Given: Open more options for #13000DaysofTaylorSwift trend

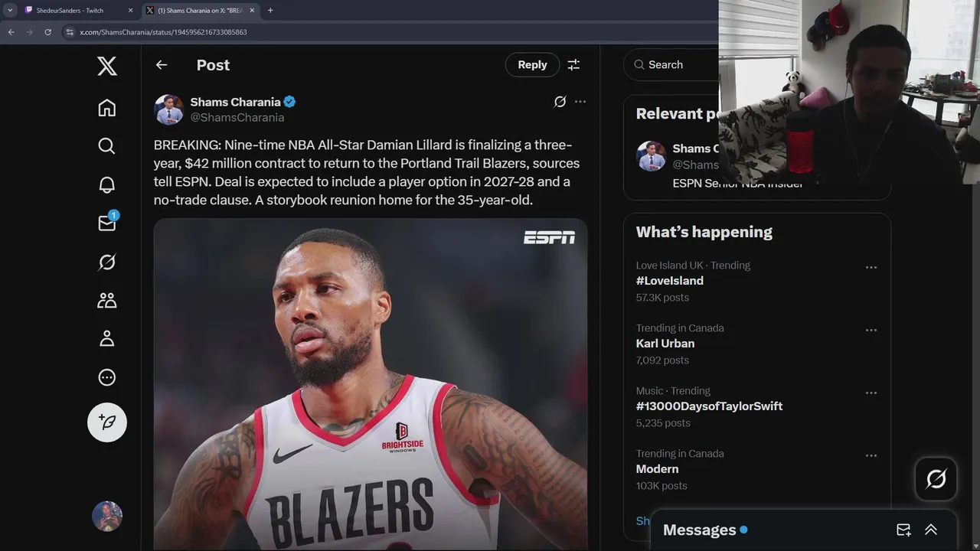Looking at the screenshot, I should 871,393.
